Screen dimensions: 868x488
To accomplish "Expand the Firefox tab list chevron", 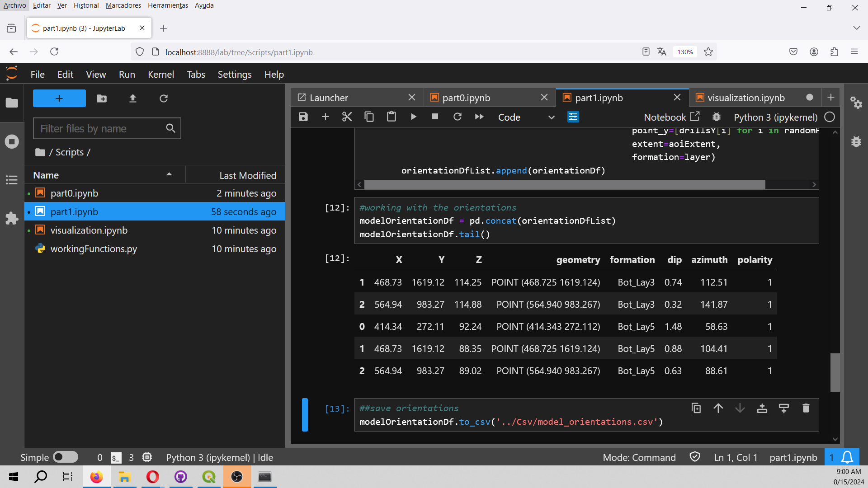I will (856, 28).
